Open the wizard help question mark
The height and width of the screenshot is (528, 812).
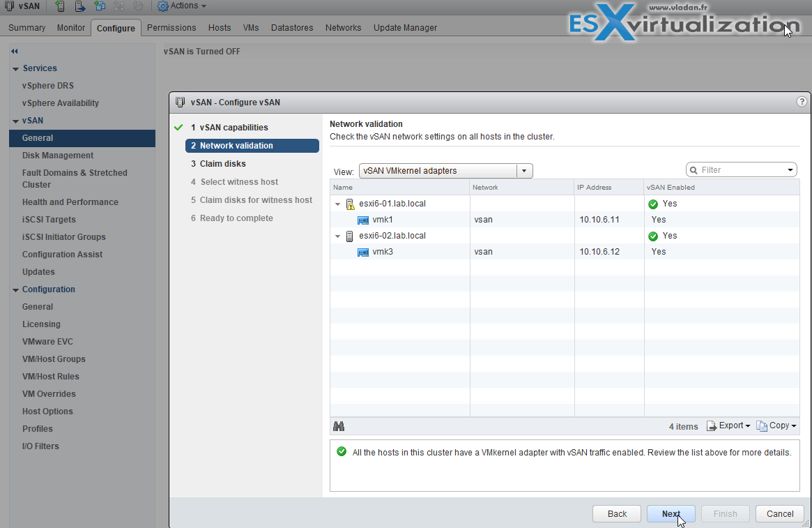802,102
